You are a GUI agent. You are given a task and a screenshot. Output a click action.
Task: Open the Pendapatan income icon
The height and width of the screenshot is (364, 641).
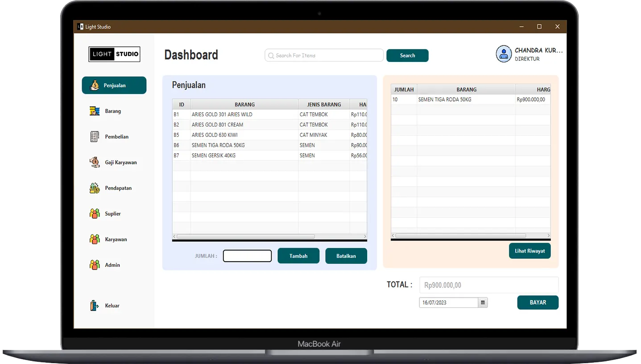[95, 188]
